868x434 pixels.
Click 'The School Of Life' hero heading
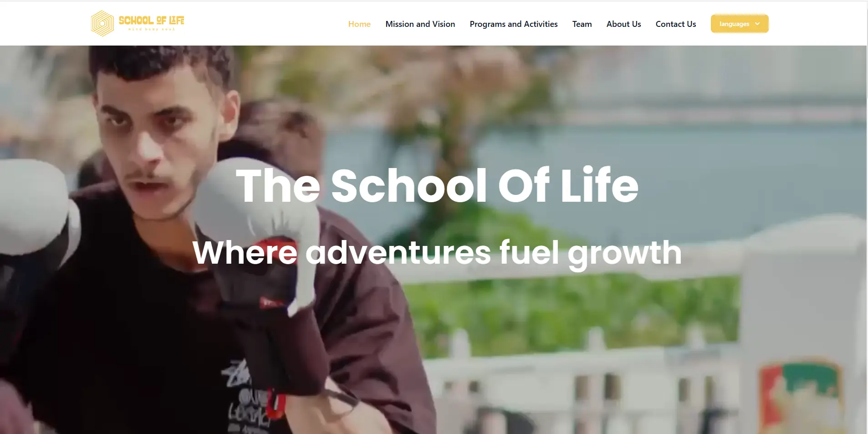pos(437,185)
